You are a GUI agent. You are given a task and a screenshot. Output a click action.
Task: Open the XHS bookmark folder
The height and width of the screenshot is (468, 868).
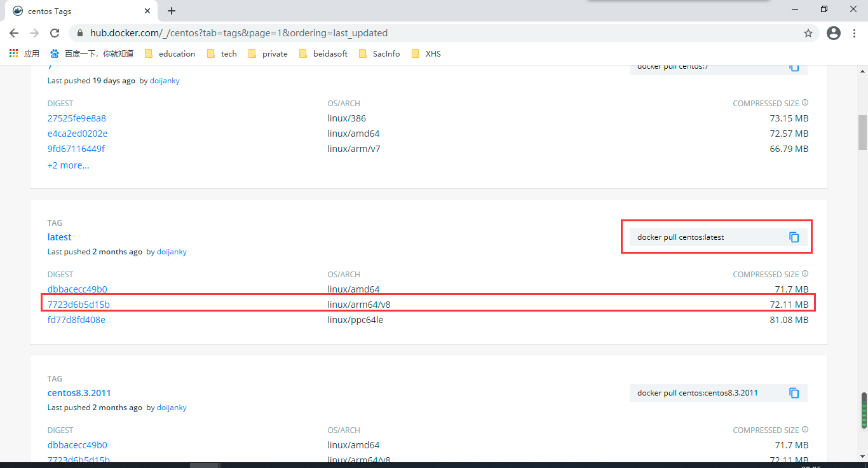(x=426, y=54)
